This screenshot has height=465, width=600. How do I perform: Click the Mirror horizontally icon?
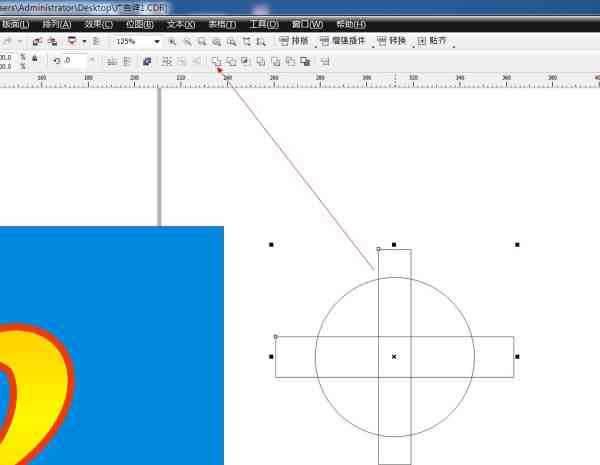point(112,61)
